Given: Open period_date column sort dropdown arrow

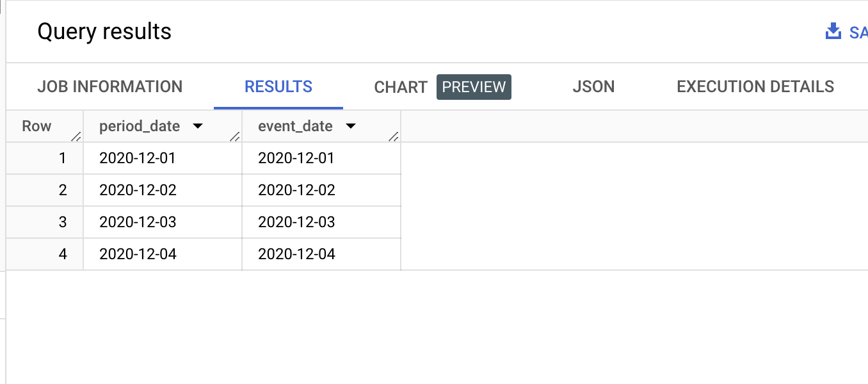Looking at the screenshot, I should pos(197,127).
